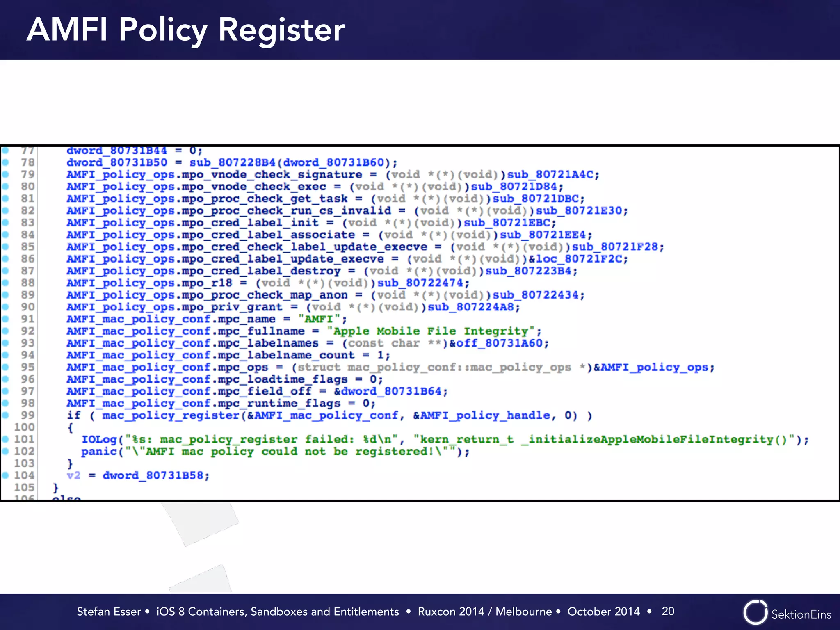Viewport: 840px width, 630px height.
Task: Click breakpoint dot beside line 85
Action: click(x=5, y=247)
